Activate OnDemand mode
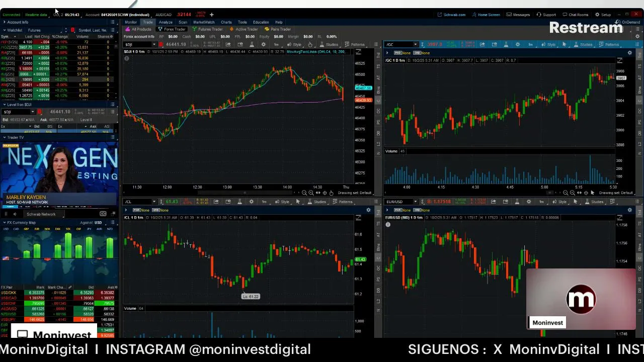The width and height of the screenshot is (644, 362). 628,22
